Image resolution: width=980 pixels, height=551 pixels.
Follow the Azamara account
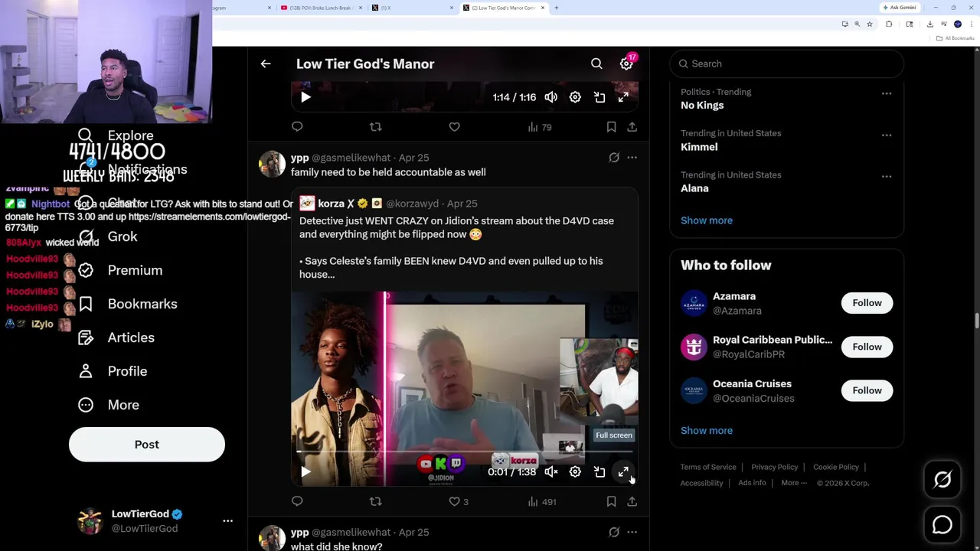point(867,303)
